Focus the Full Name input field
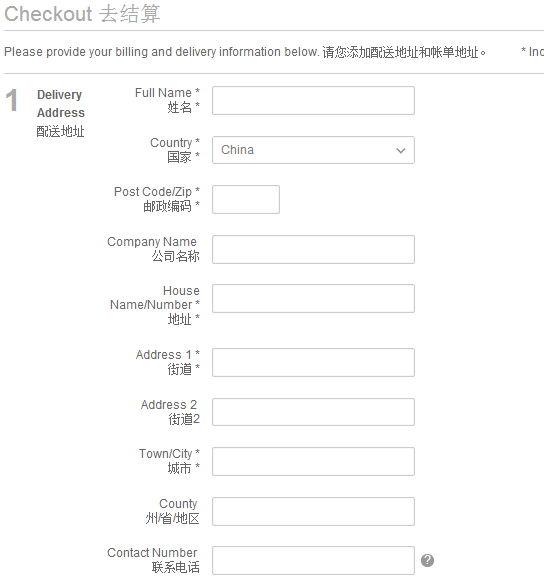Viewport: 544px width, 577px height. pos(313,100)
